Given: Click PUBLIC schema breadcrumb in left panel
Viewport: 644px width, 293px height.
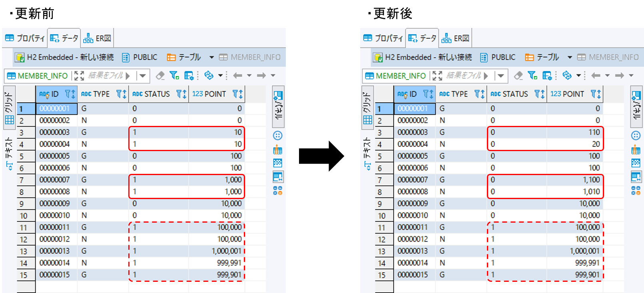Looking at the screenshot, I should (x=140, y=57).
